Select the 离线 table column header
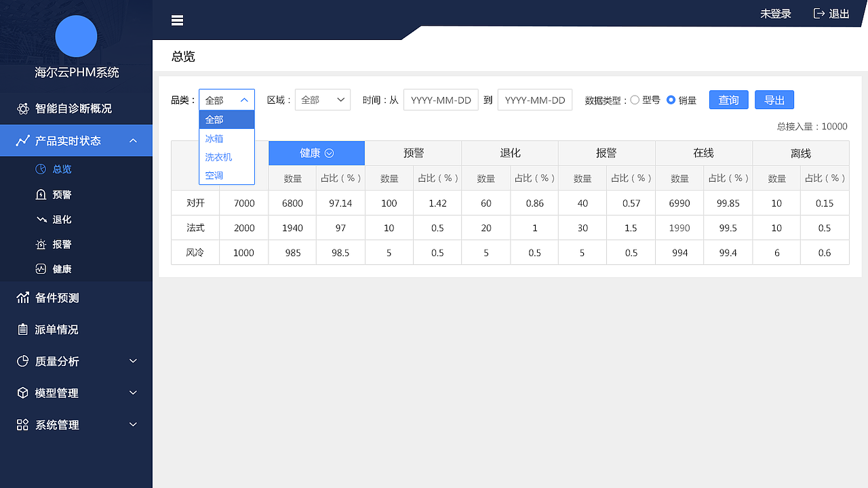The height and width of the screenshot is (488, 868). tap(801, 153)
